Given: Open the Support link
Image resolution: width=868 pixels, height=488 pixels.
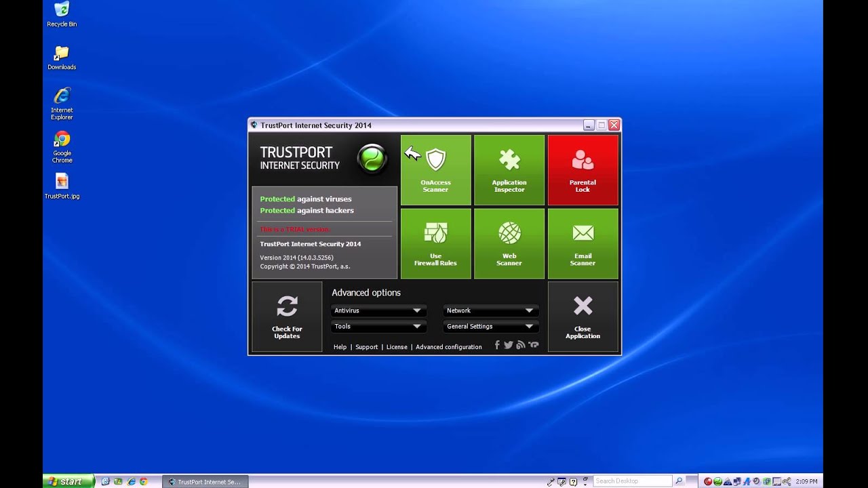Looking at the screenshot, I should click(x=366, y=347).
